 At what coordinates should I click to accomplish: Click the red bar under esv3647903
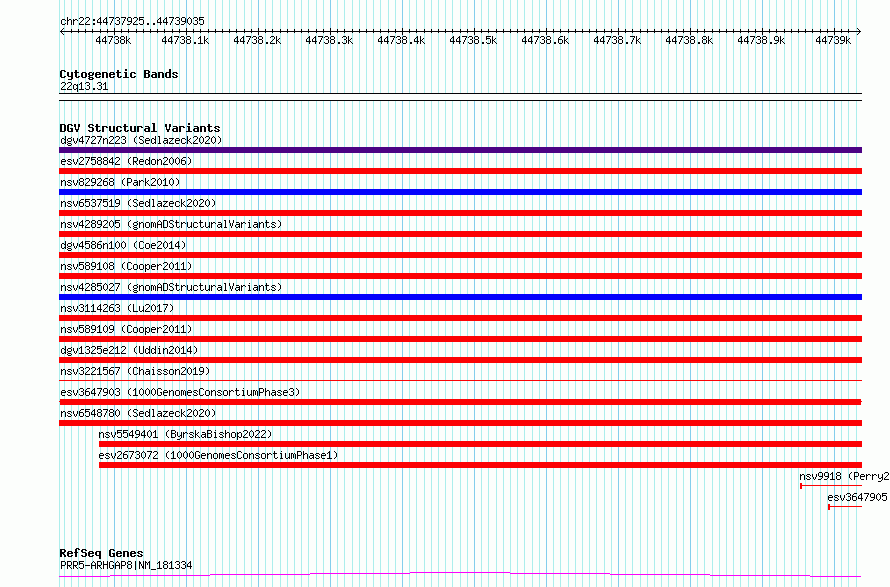460,402
